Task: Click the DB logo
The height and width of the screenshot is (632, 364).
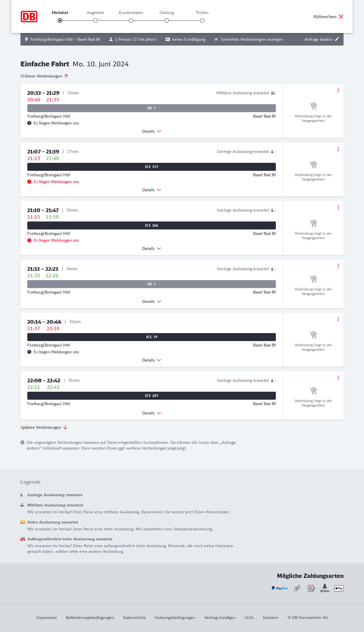Action: pyautogui.click(x=29, y=17)
